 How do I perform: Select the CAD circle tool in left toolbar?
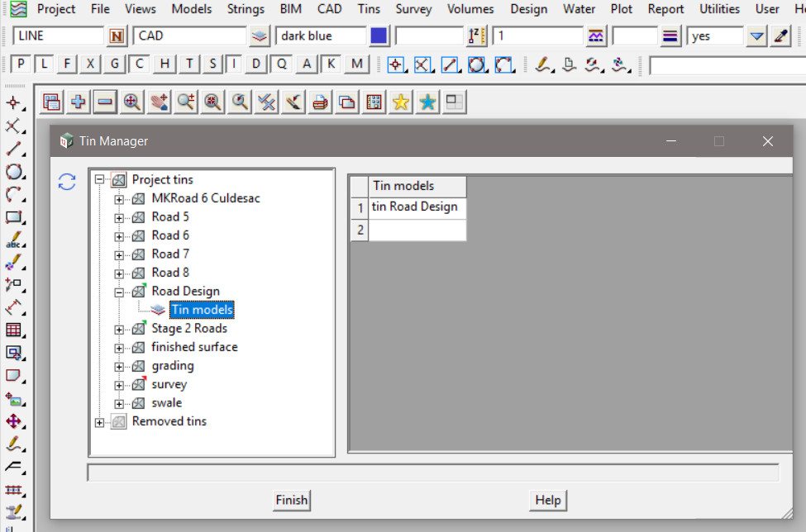point(13,172)
